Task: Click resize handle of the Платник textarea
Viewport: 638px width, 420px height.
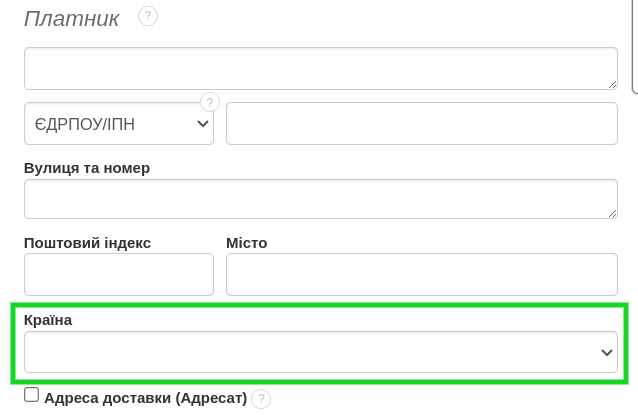Action: pos(611,82)
